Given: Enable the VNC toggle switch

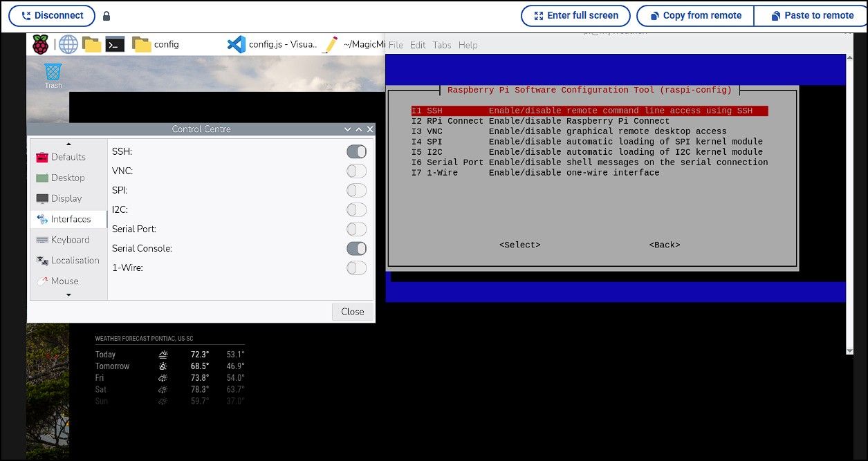Looking at the screenshot, I should click(356, 171).
